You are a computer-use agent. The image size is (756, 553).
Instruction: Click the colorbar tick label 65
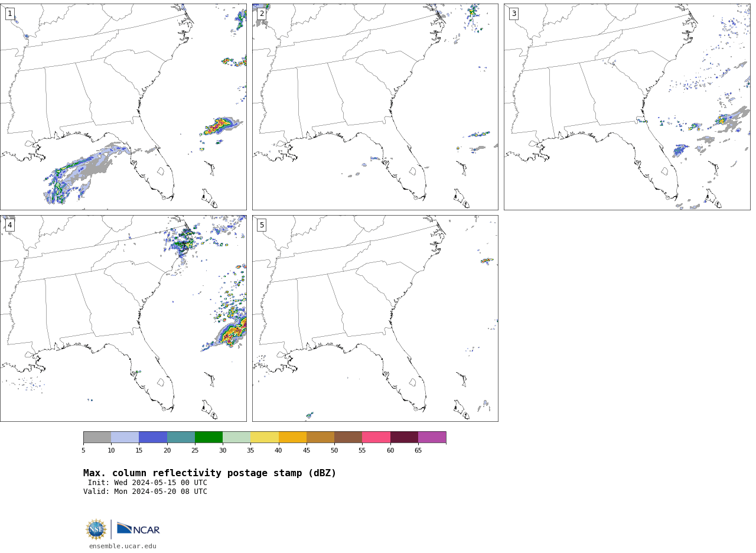tap(418, 451)
